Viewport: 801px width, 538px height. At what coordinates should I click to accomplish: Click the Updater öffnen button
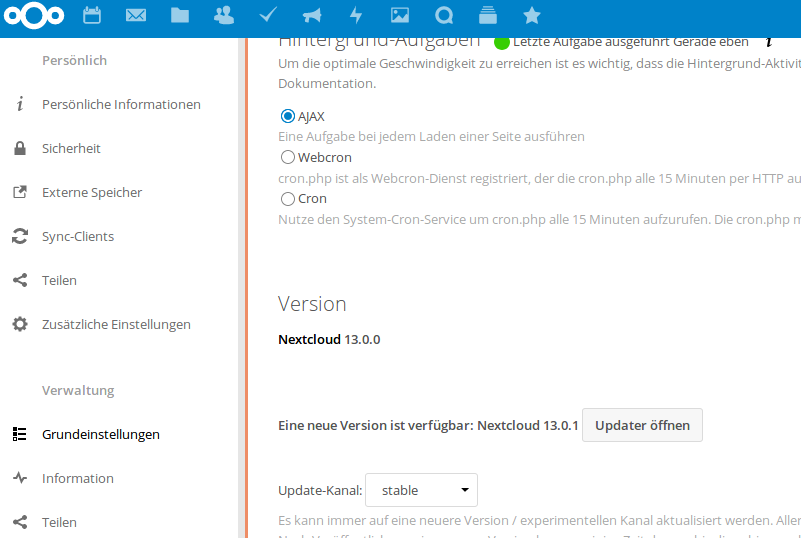[x=642, y=425]
